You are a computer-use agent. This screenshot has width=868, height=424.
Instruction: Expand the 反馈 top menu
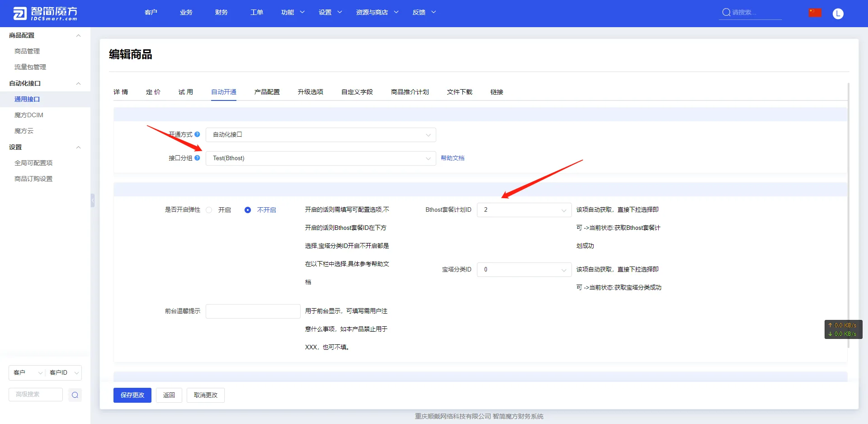coord(424,12)
